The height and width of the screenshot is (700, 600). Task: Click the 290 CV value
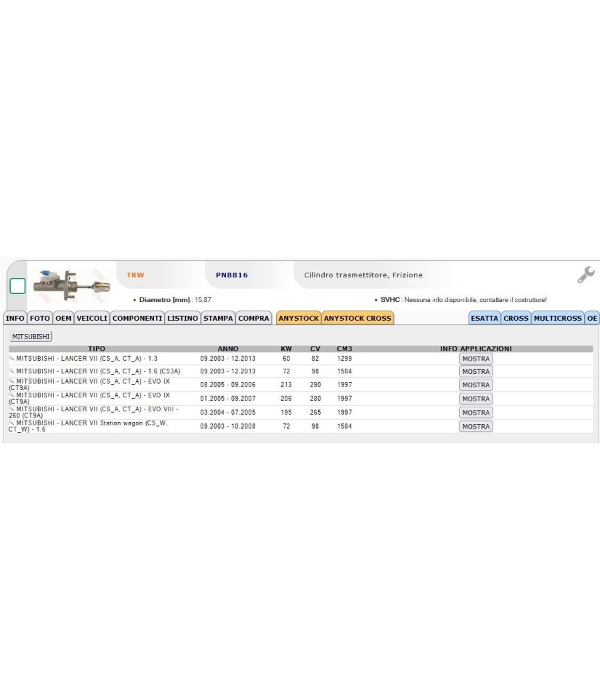click(315, 385)
